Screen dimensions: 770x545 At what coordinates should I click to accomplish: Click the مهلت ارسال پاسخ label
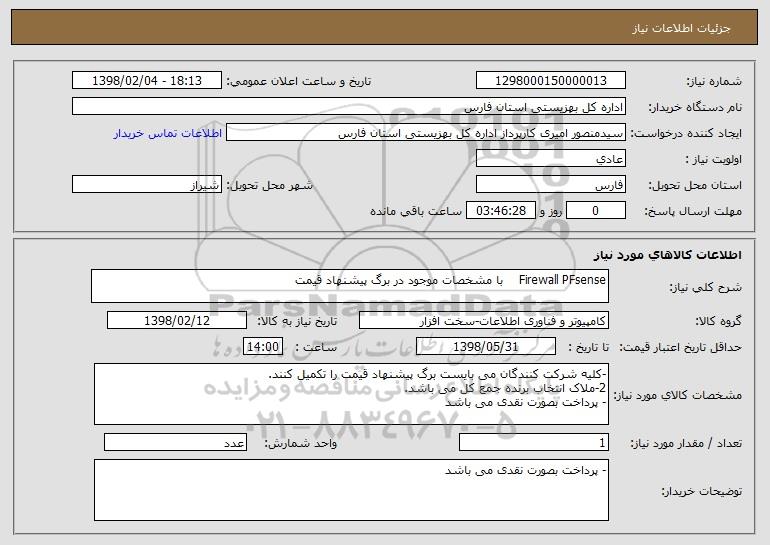pos(692,212)
